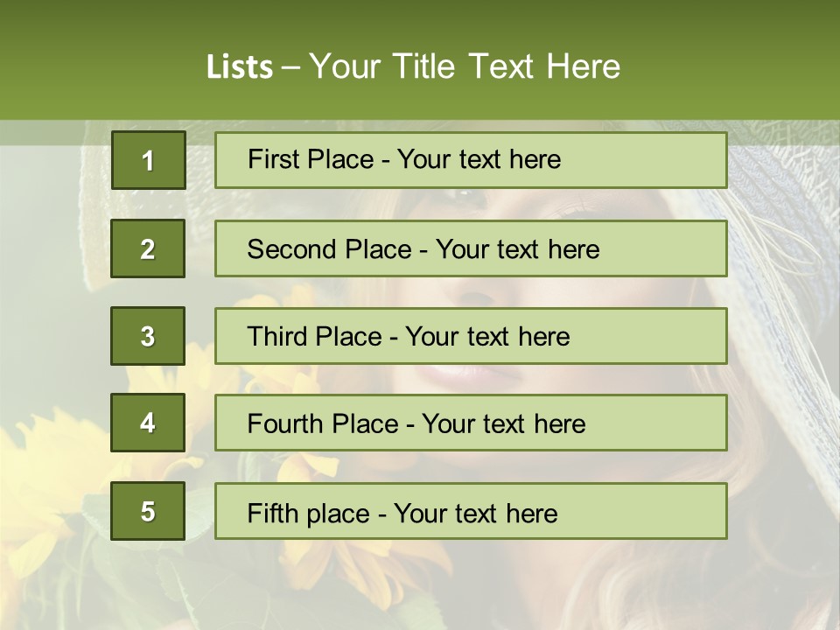Select the Second Place text box
The width and height of the screenshot is (840, 630).
coord(471,248)
